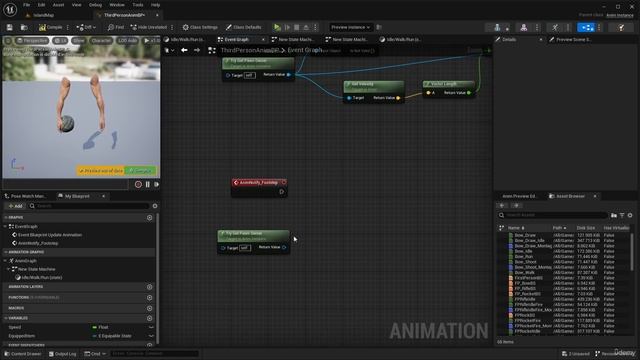Switch to Animation editing mode icon

click(x=555, y=27)
